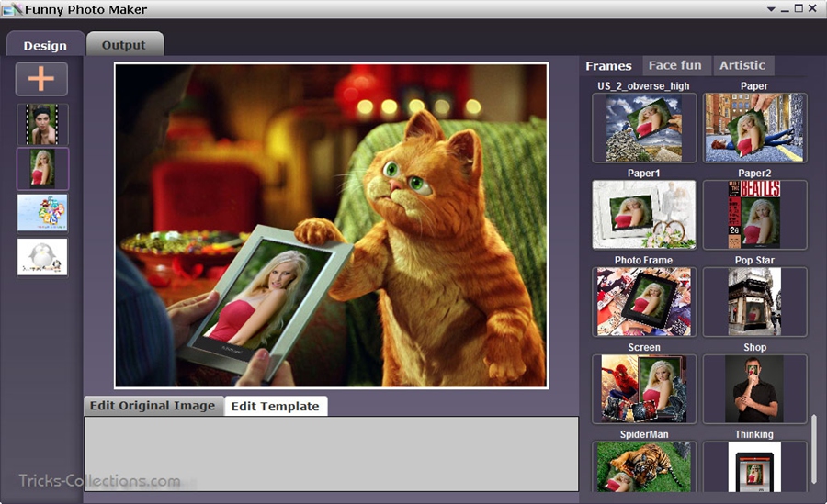Click the 'Screen' template label

pos(644,347)
